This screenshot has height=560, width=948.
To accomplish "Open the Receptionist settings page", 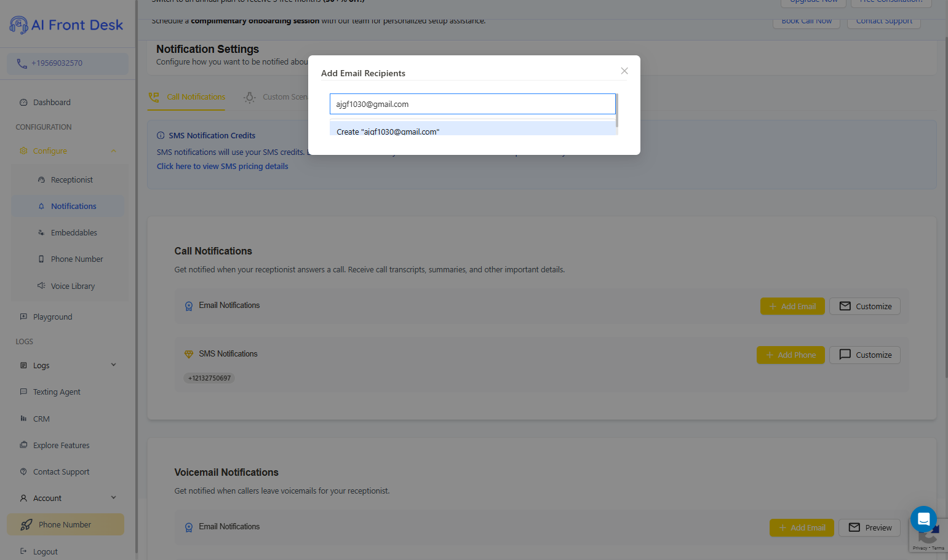I will [x=72, y=180].
